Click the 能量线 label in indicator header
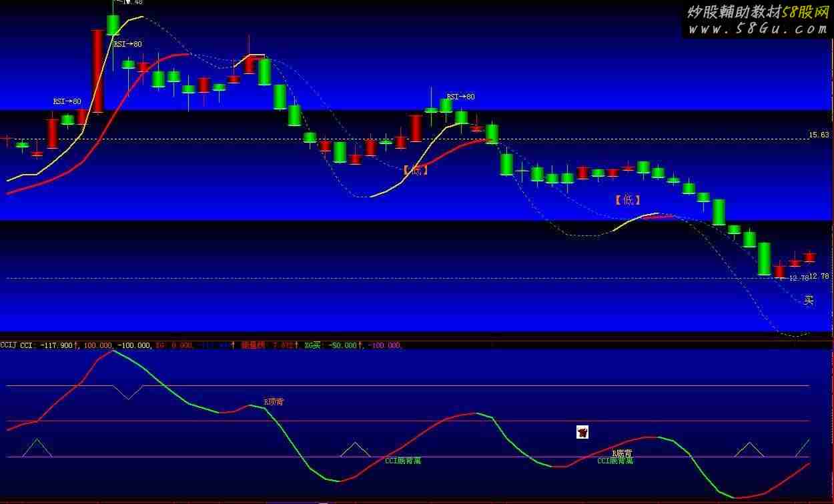The width and height of the screenshot is (834, 504). (254, 345)
